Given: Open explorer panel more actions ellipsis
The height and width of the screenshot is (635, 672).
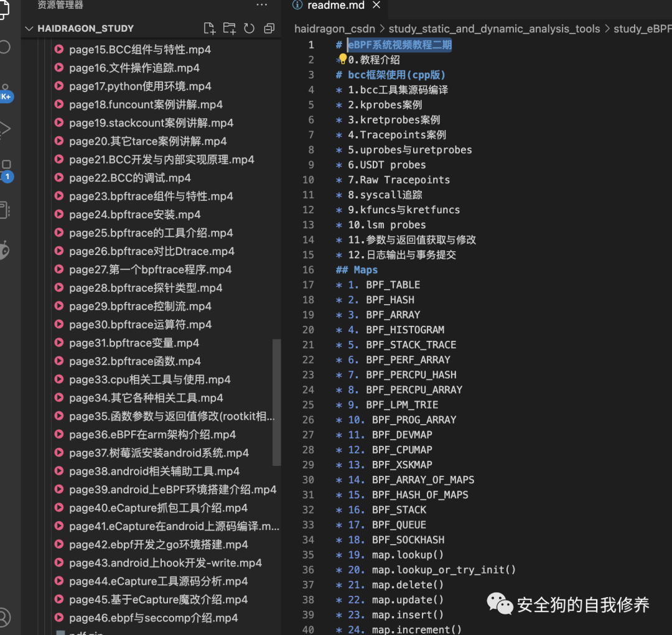Looking at the screenshot, I should coord(261,5).
